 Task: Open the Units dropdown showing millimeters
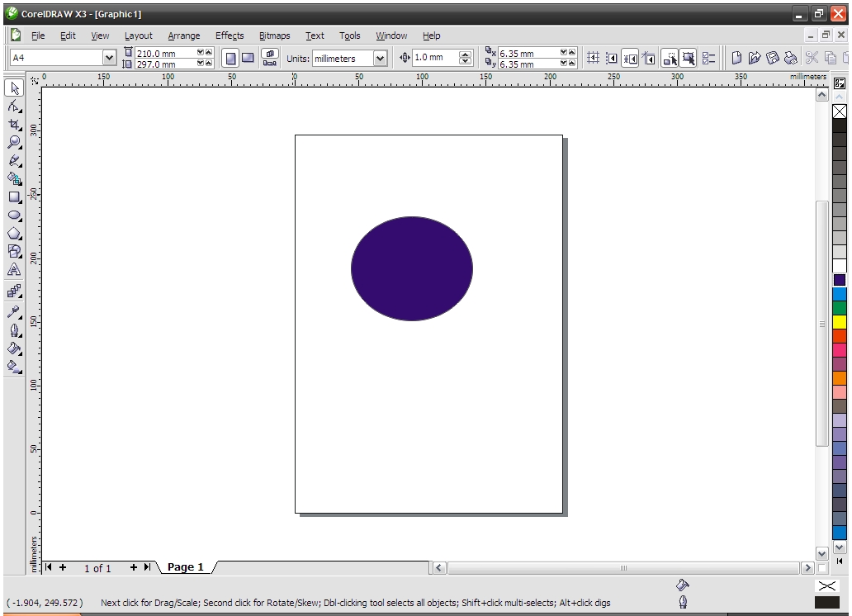coord(378,58)
